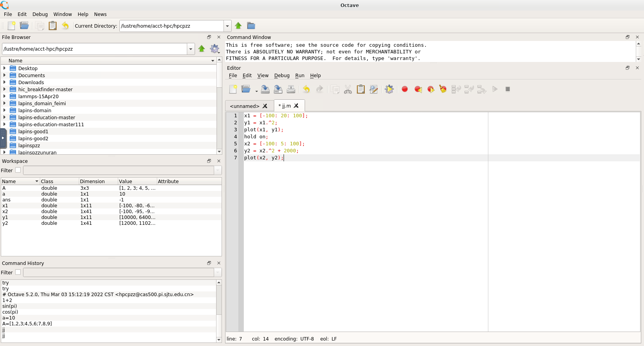Click the New file icon in the editor toolbar
The height and width of the screenshot is (346, 644).
tap(233, 89)
